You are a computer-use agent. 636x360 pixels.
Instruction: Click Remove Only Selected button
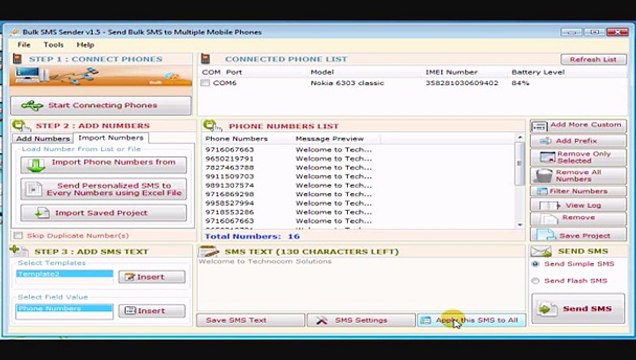(x=578, y=157)
